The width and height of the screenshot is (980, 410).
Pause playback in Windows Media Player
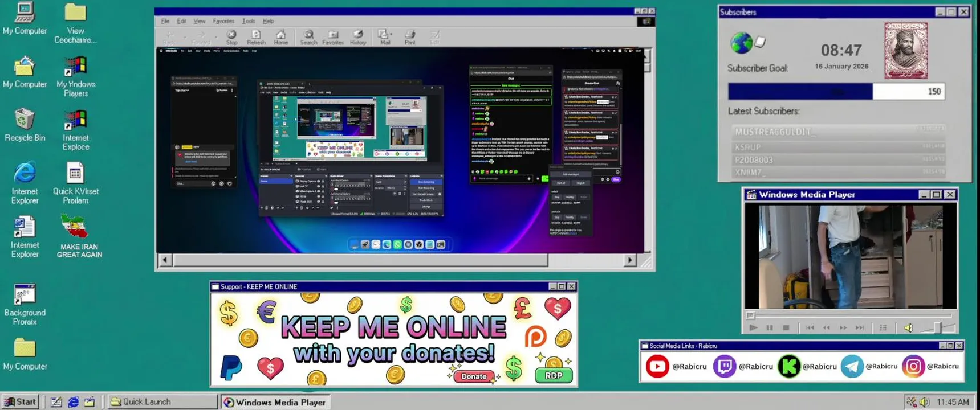(770, 327)
